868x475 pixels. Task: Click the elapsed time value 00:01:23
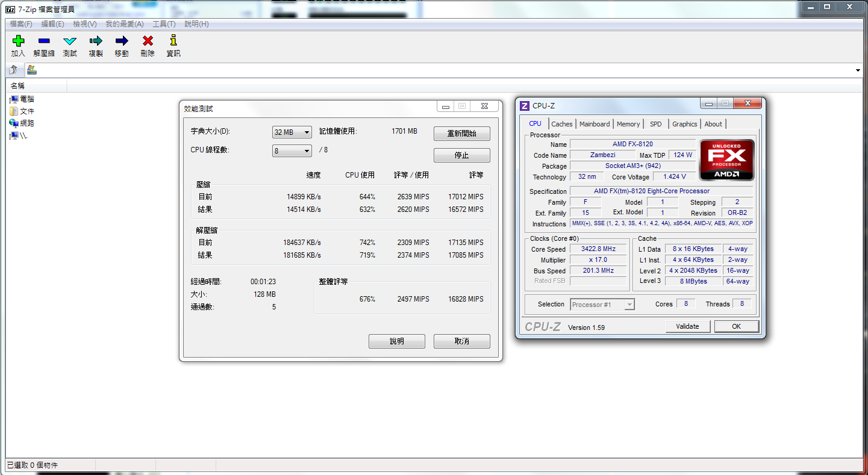pos(263,282)
